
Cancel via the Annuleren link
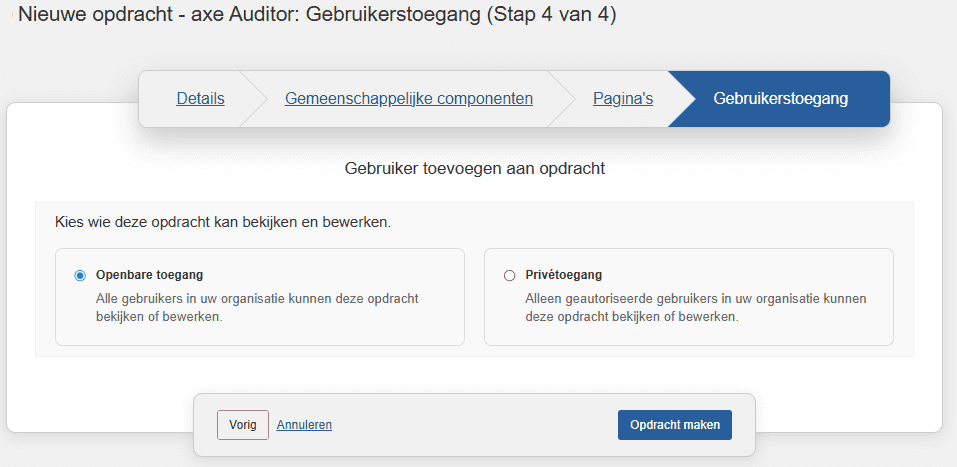[304, 425]
